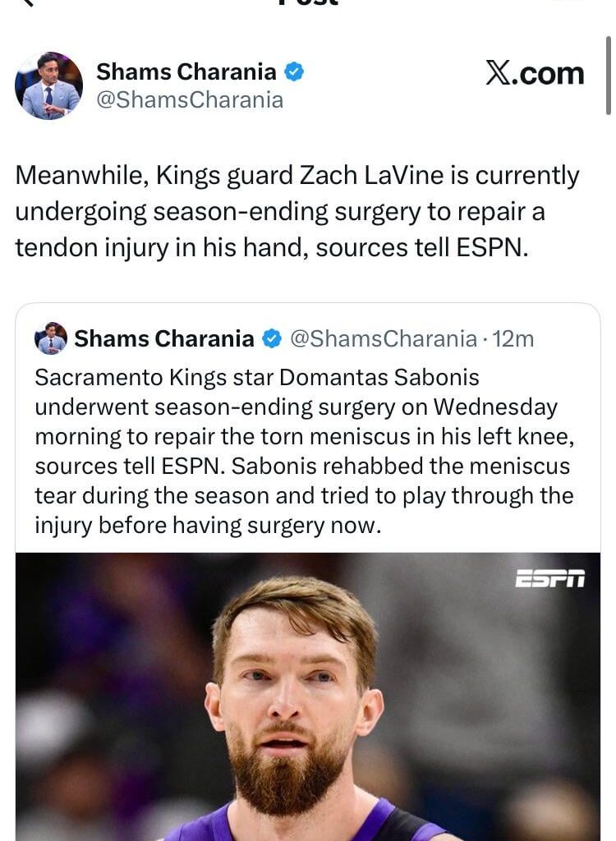Click the main post text about Zach LaVine
The width and height of the screenshot is (616, 841).
297,212
